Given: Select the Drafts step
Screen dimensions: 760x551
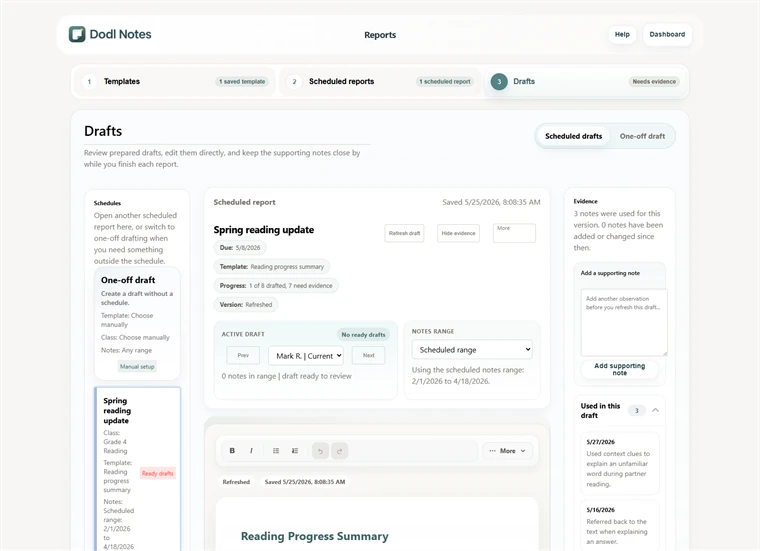Looking at the screenshot, I should point(586,81).
